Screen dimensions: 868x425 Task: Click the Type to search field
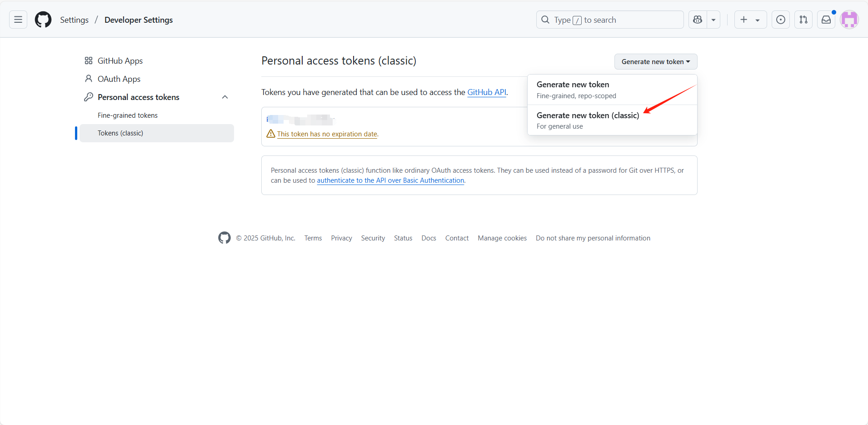pyautogui.click(x=609, y=20)
